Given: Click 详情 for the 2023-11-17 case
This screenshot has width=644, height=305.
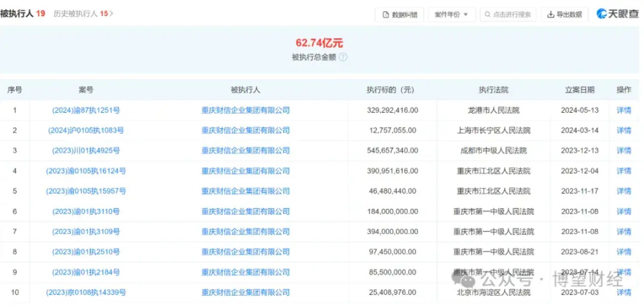Looking at the screenshot, I should coord(624,191).
